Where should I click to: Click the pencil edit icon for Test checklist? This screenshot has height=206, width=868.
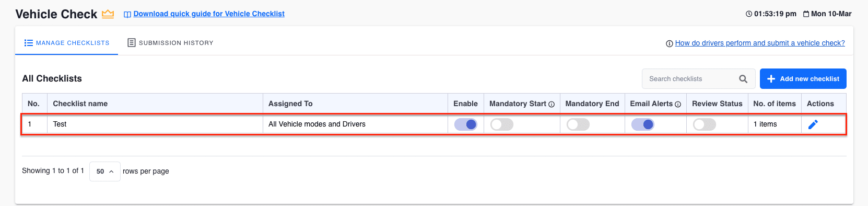pos(813,124)
